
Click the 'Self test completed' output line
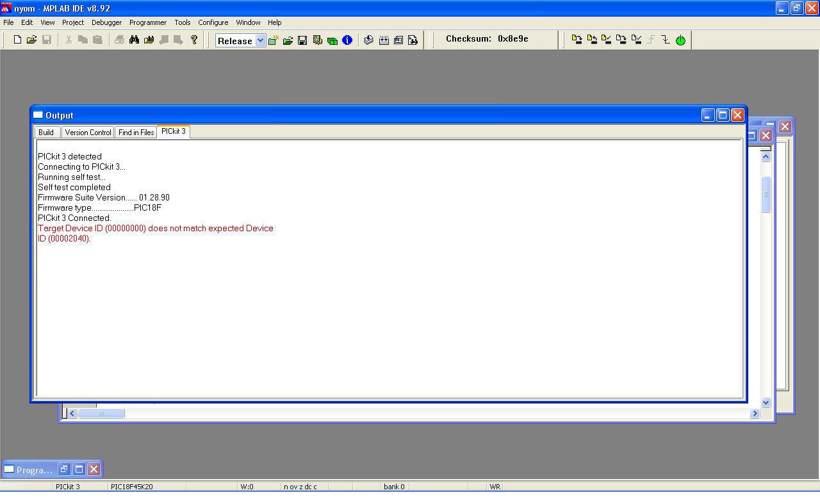(74, 187)
